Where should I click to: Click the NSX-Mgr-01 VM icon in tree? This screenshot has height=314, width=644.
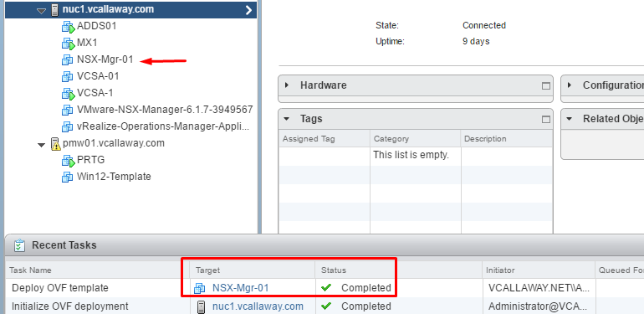(68, 60)
